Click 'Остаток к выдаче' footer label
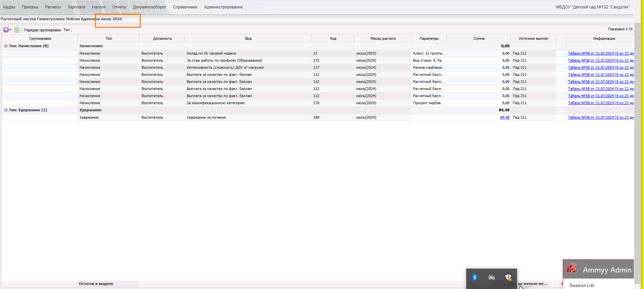Screen dimensions: 644x289 point(96,284)
